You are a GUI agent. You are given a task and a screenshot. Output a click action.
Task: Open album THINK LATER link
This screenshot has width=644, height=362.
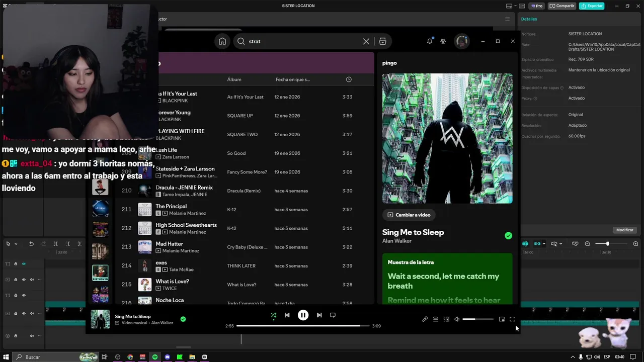point(241,266)
